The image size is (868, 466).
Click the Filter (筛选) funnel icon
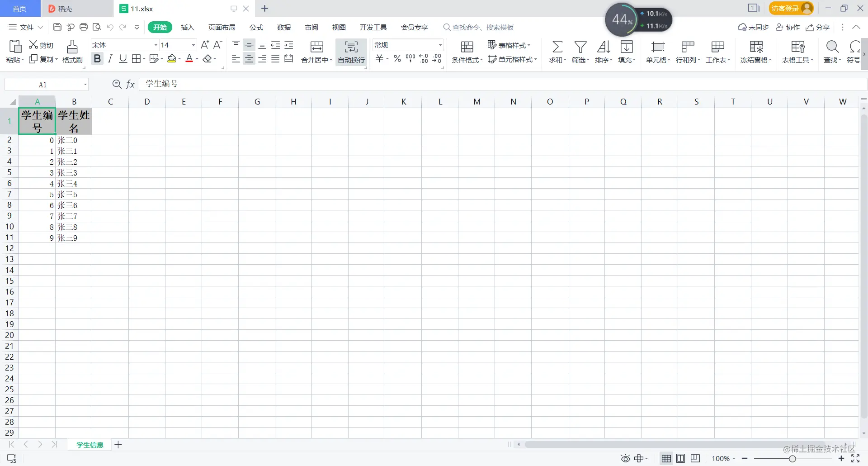[580, 47]
